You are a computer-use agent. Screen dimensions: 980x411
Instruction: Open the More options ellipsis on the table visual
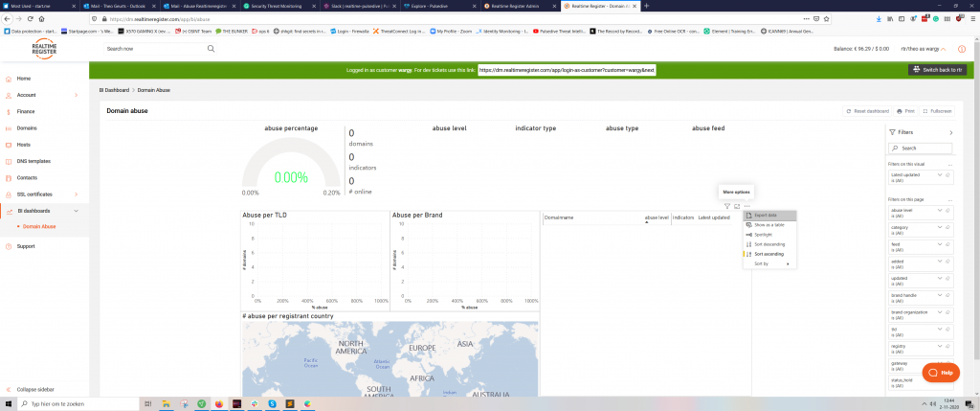click(x=746, y=206)
